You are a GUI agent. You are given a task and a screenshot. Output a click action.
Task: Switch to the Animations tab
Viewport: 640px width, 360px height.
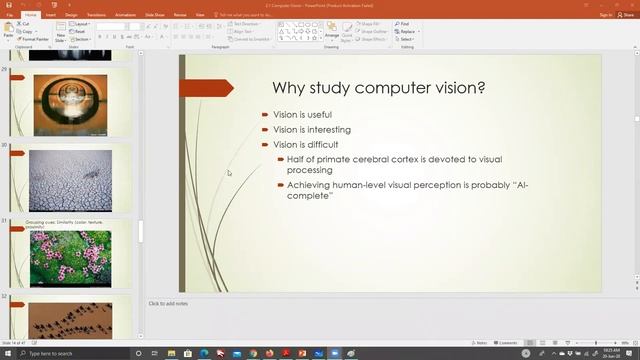point(125,15)
